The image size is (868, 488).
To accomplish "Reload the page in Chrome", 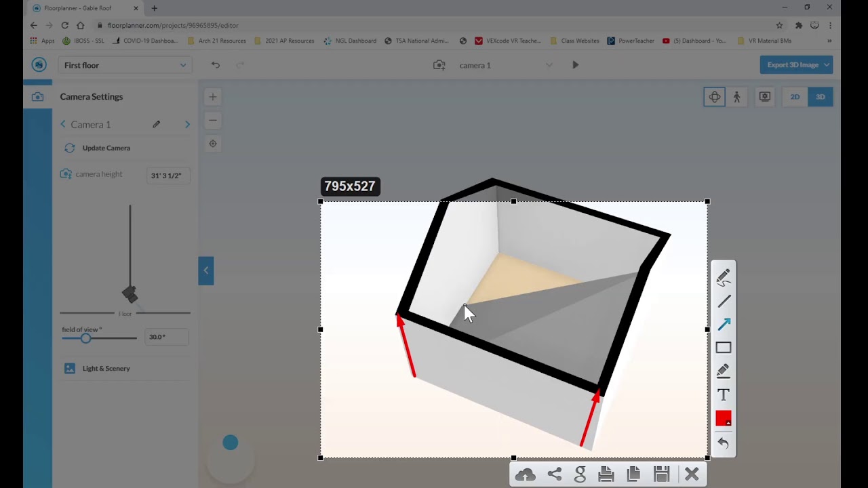I will tap(64, 25).
